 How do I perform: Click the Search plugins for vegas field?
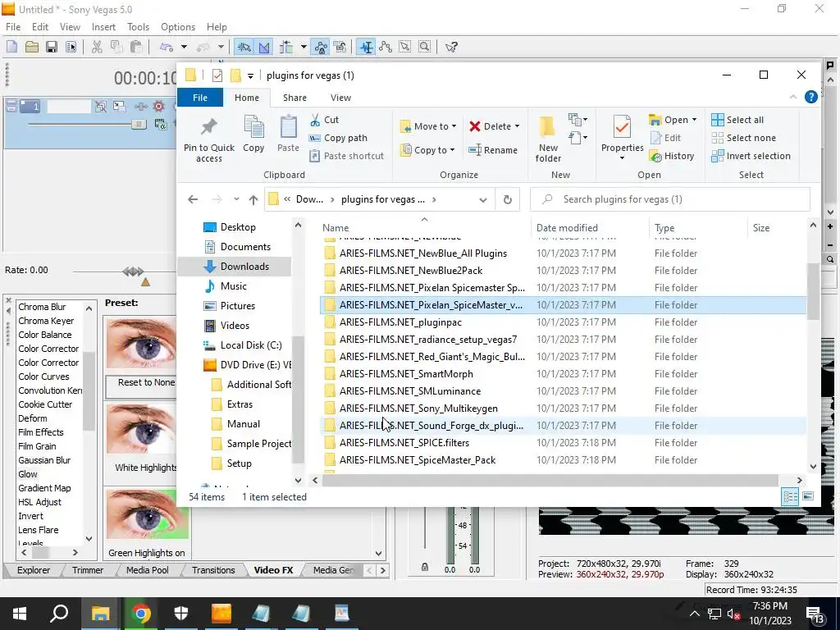pos(670,199)
